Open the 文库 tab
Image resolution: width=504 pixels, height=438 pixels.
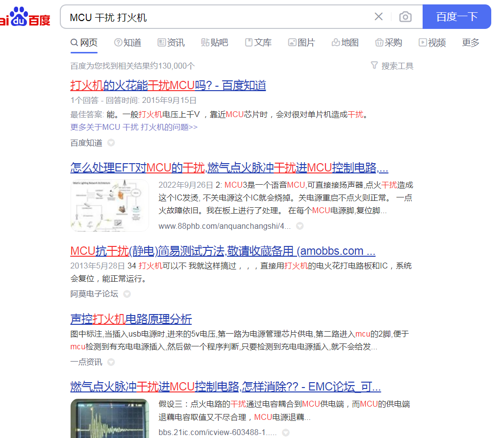point(258,43)
